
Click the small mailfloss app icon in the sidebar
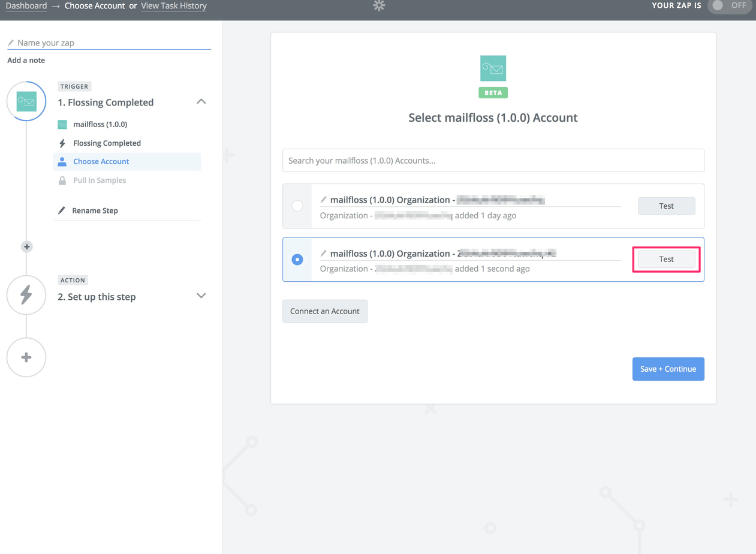[62, 124]
